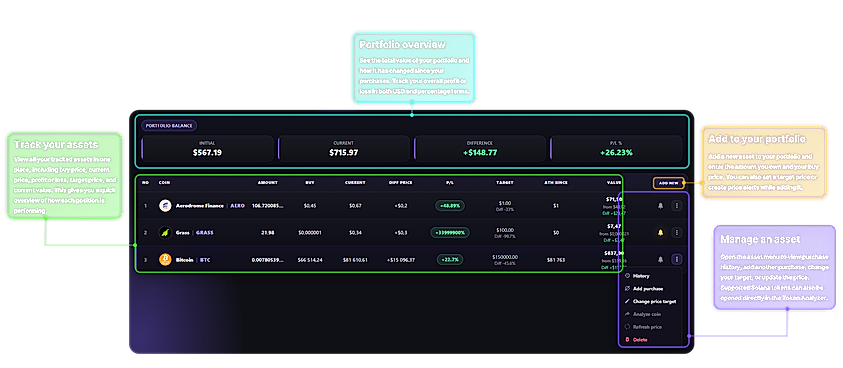Screen dimensions: 843x368
Task: Click the Grass coin logo
Action: click(x=165, y=232)
